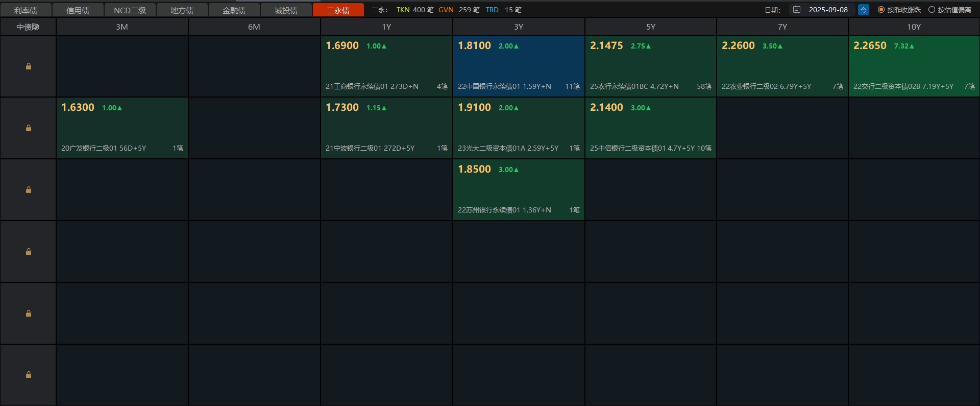Open the 23光大二级资本债01A cell at 1.9100
Image resolution: width=980 pixels, height=406 pixels.
click(x=519, y=128)
